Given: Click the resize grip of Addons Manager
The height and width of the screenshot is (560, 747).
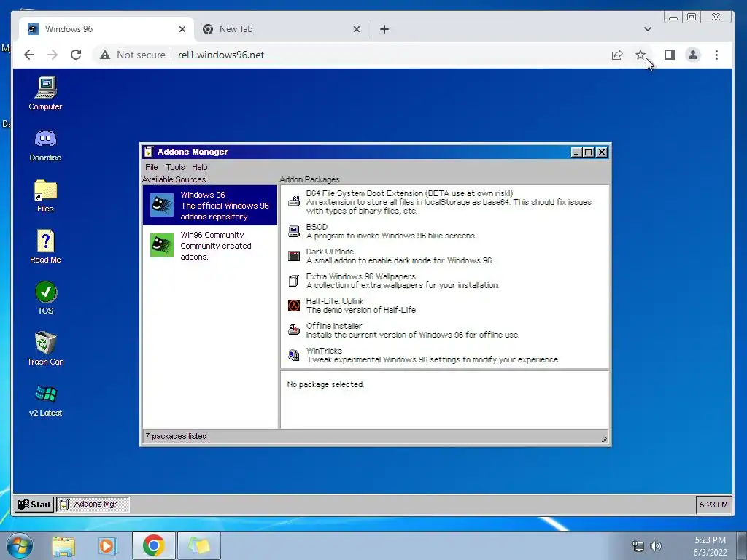Looking at the screenshot, I should [x=604, y=439].
